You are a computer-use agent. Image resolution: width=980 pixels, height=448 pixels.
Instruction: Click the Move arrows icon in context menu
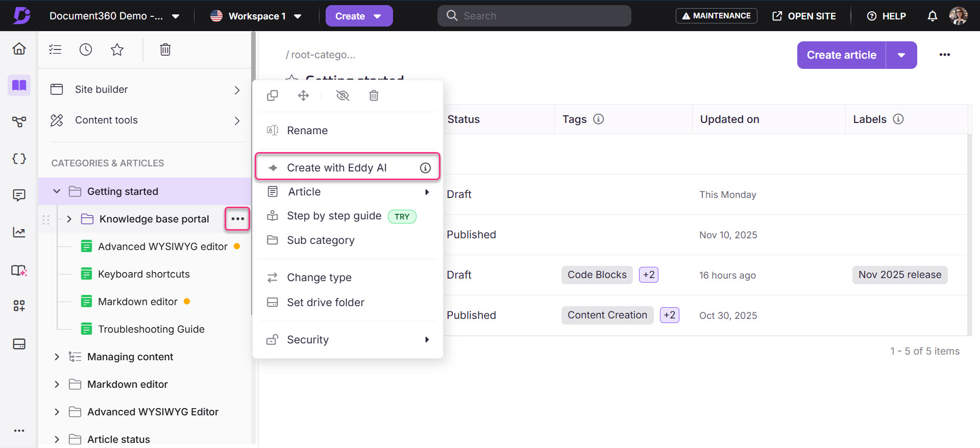(303, 95)
